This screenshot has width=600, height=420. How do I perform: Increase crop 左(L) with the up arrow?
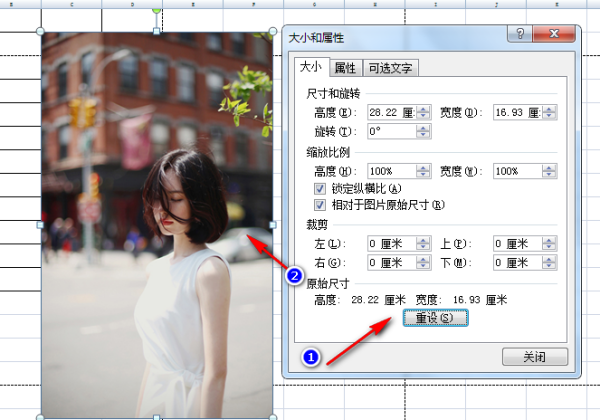[423, 240]
